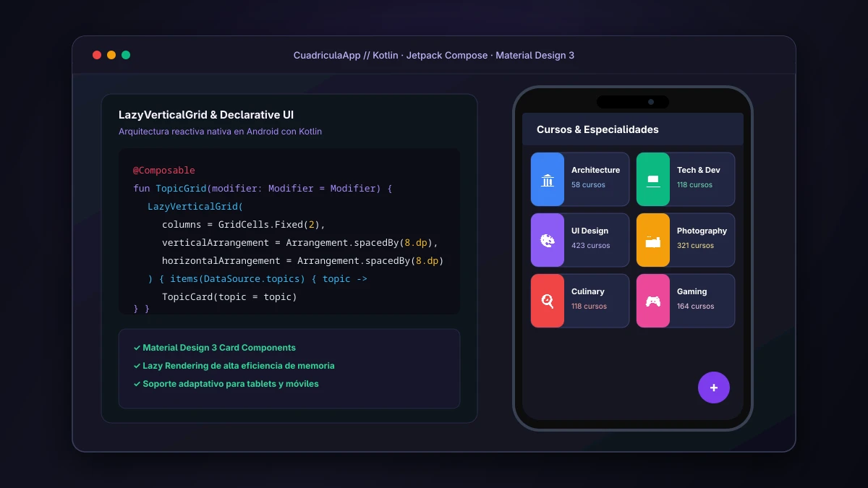868x488 pixels.
Task: Open the Tech & Dev card title
Action: tap(699, 170)
